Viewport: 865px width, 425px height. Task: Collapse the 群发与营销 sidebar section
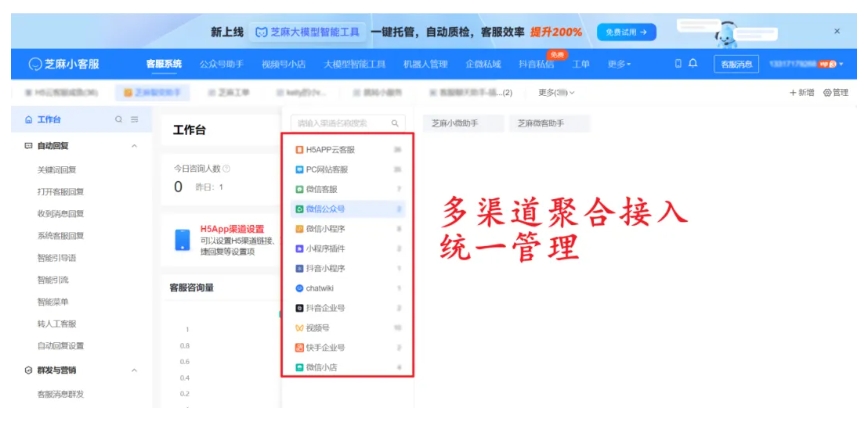click(x=135, y=370)
